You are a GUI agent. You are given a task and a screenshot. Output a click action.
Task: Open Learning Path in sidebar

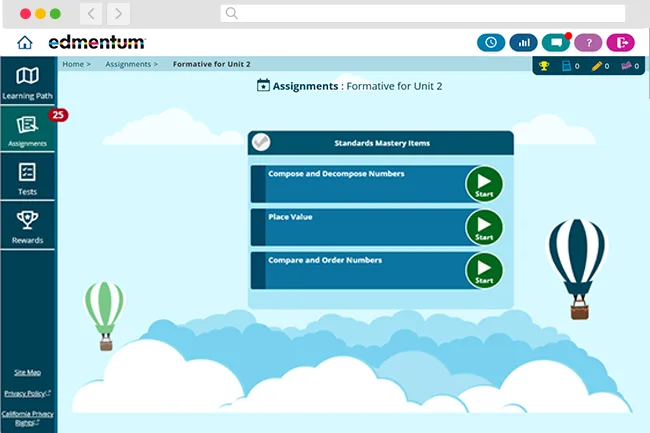[x=27, y=83]
